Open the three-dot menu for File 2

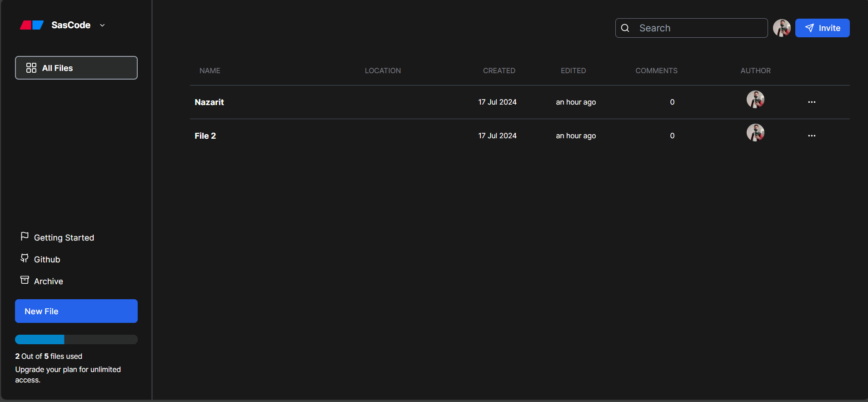(812, 136)
